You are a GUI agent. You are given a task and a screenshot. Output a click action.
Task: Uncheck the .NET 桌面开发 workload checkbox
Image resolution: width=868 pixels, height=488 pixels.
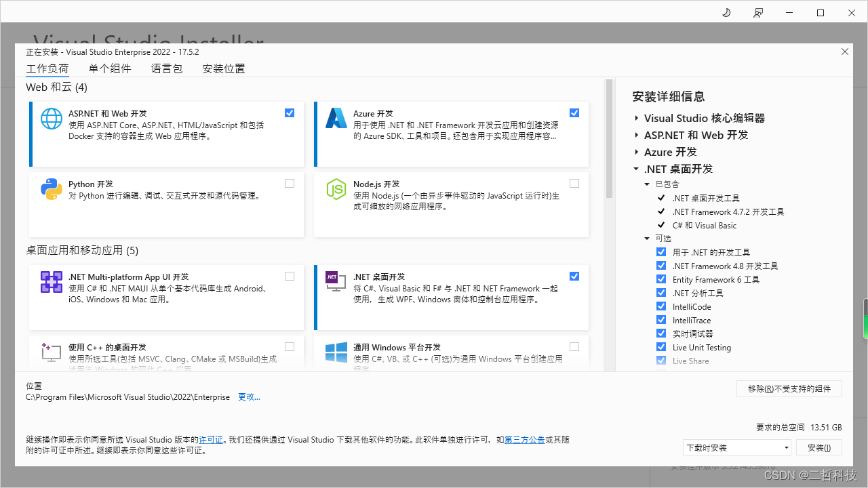574,276
